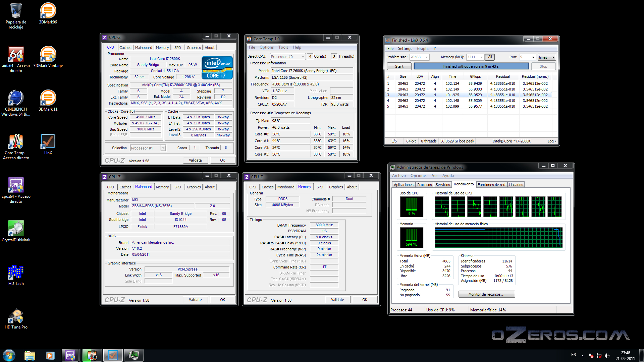Click the Stop button in LinX
The height and width of the screenshot is (362, 644).
543,66
